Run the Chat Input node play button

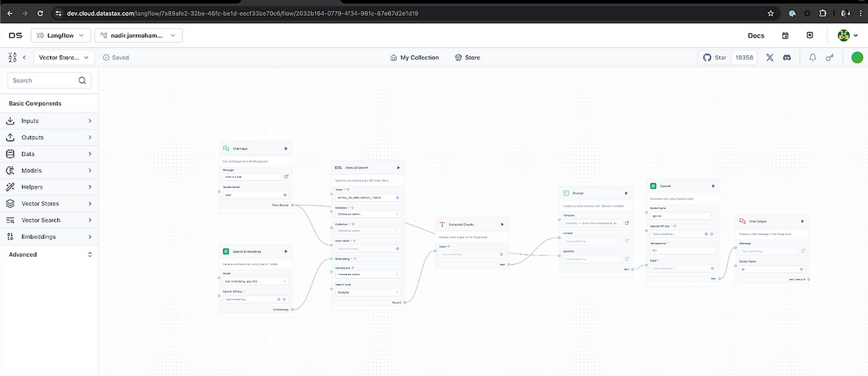[x=286, y=148]
